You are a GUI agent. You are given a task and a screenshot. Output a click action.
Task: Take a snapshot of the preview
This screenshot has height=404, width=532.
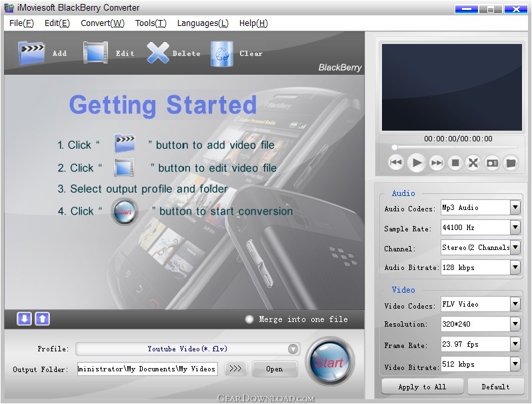492,163
